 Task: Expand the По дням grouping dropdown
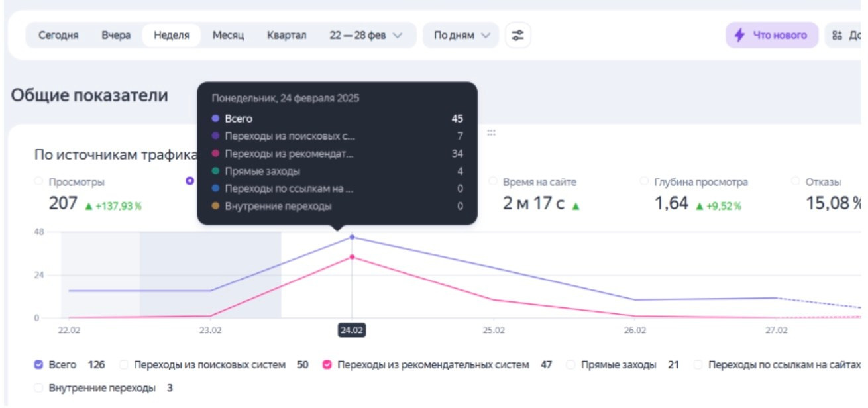(461, 35)
